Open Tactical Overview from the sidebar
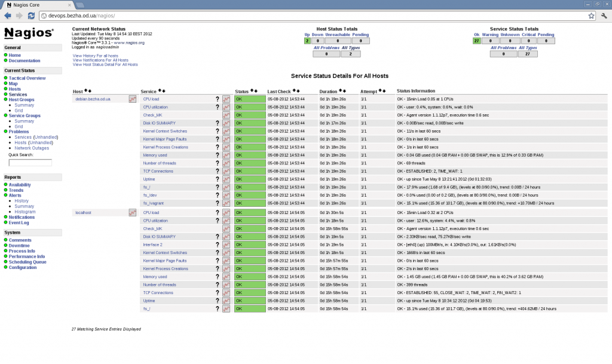The width and height of the screenshot is (612, 364). [x=27, y=77]
